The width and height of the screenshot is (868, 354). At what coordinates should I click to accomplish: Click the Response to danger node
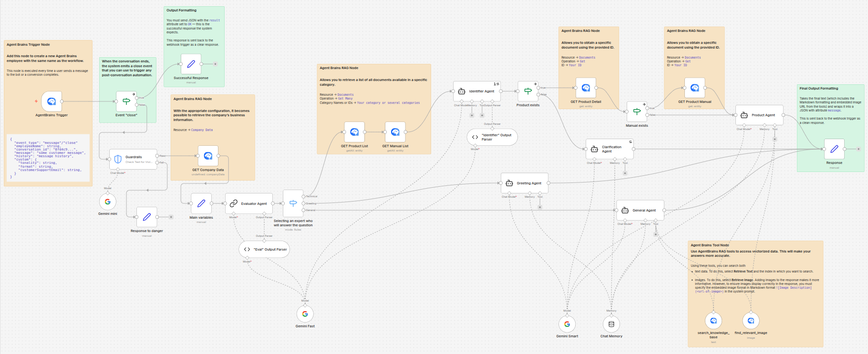point(147,217)
